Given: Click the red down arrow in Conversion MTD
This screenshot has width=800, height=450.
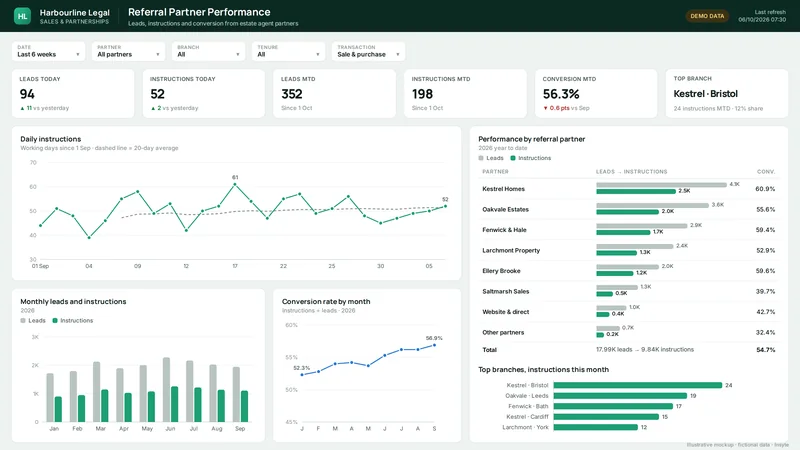Looking at the screenshot, I should pos(545,108).
